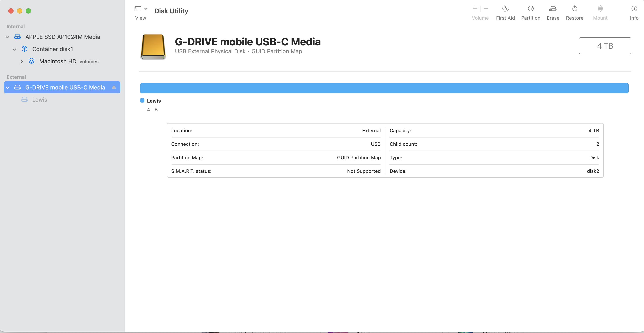
Task: Expand the Macintosh HD volumes group
Action: [22, 62]
